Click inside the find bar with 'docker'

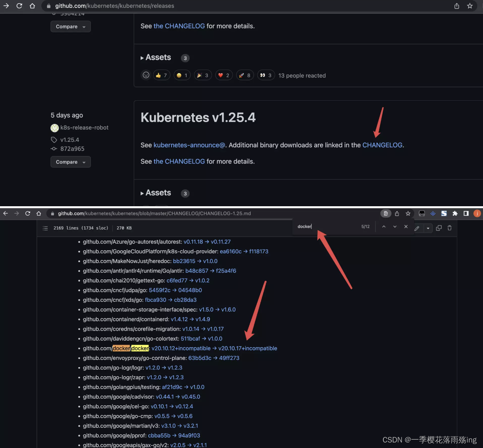pyautogui.click(x=327, y=226)
